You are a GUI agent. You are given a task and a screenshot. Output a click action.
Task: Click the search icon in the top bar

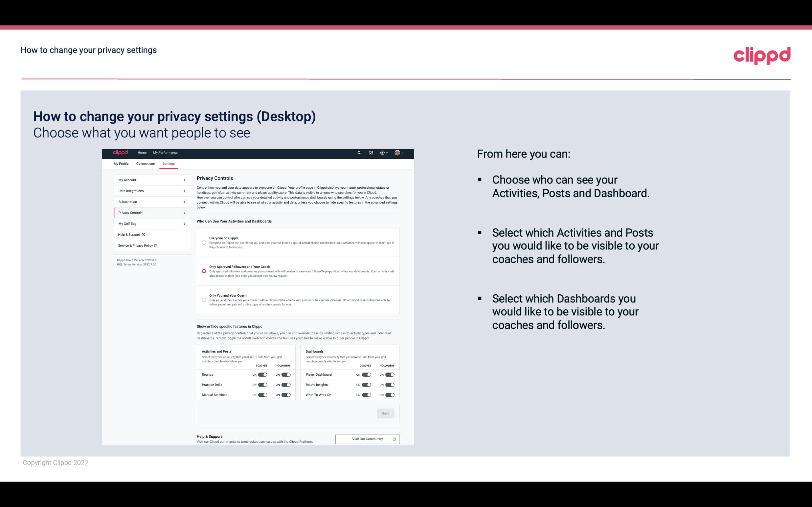click(359, 153)
